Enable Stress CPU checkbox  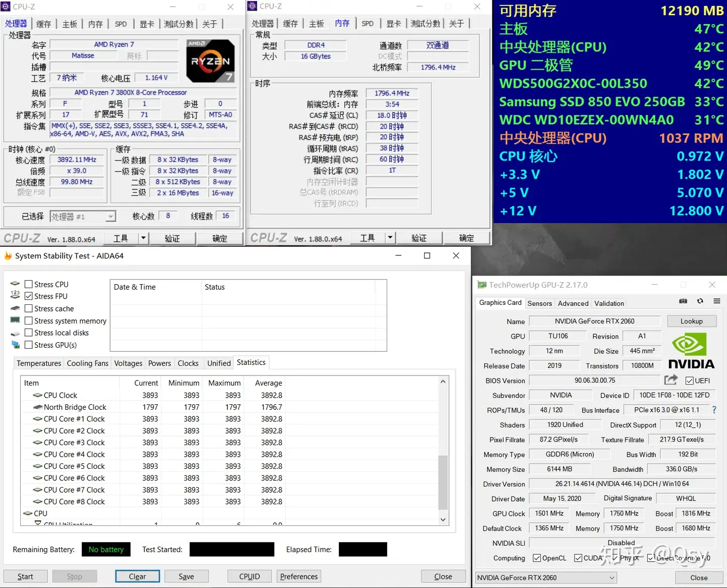click(x=29, y=284)
